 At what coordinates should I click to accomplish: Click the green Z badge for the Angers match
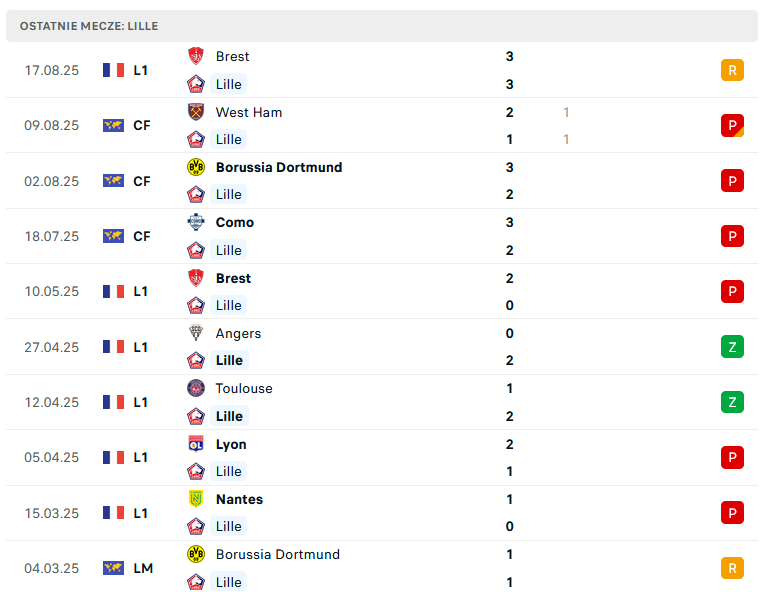click(732, 347)
